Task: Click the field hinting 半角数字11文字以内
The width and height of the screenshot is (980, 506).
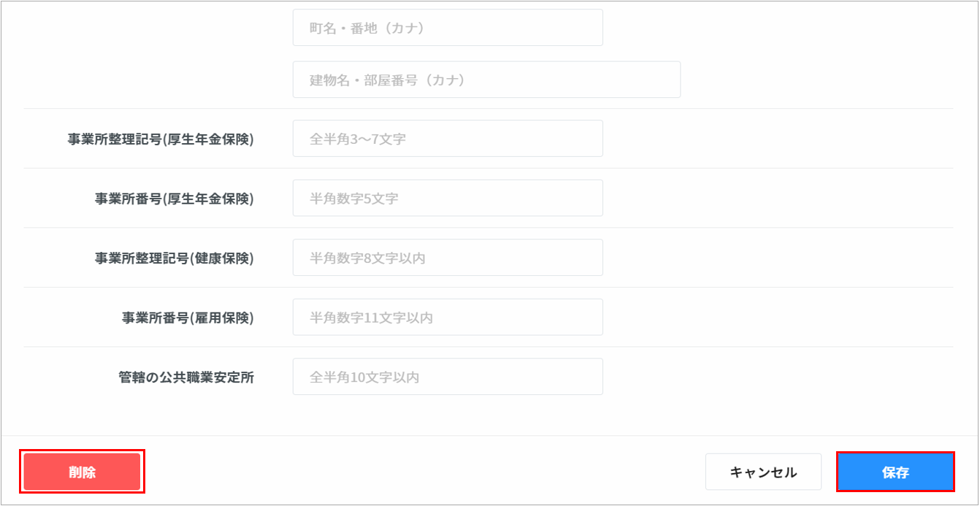Action: (x=448, y=318)
